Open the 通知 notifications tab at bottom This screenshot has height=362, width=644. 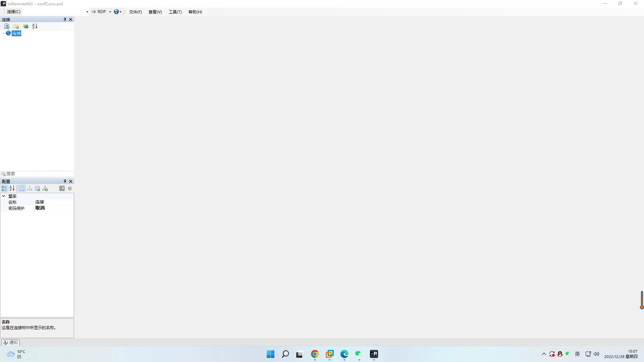[10, 342]
